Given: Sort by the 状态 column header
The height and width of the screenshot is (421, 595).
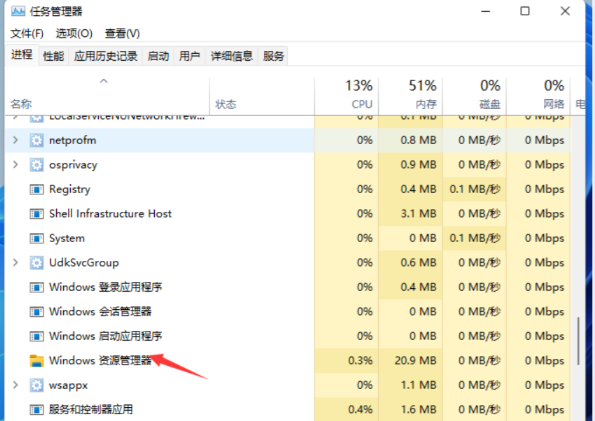Looking at the screenshot, I should pyautogui.click(x=262, y=96).
